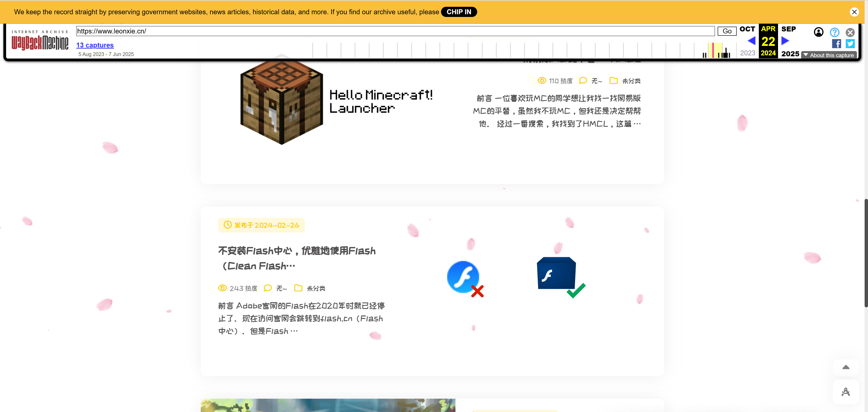
Task: Share capture on Facebook
Action: point(836,44)
